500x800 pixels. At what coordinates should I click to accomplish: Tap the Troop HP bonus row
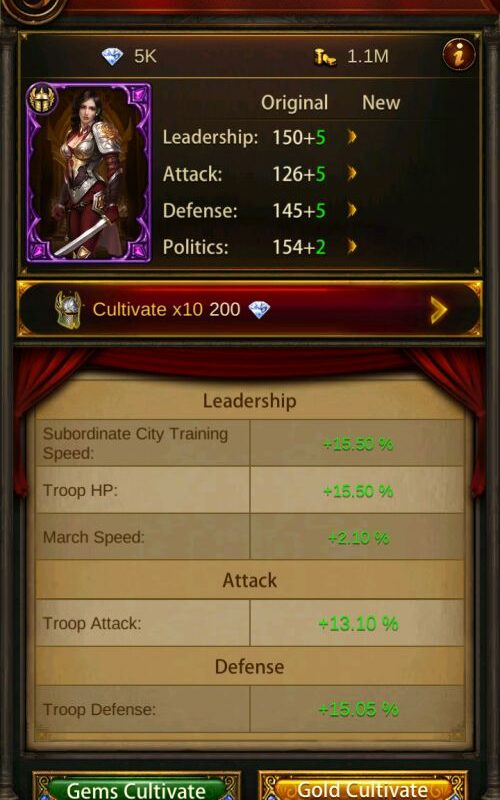coord(249,490)
